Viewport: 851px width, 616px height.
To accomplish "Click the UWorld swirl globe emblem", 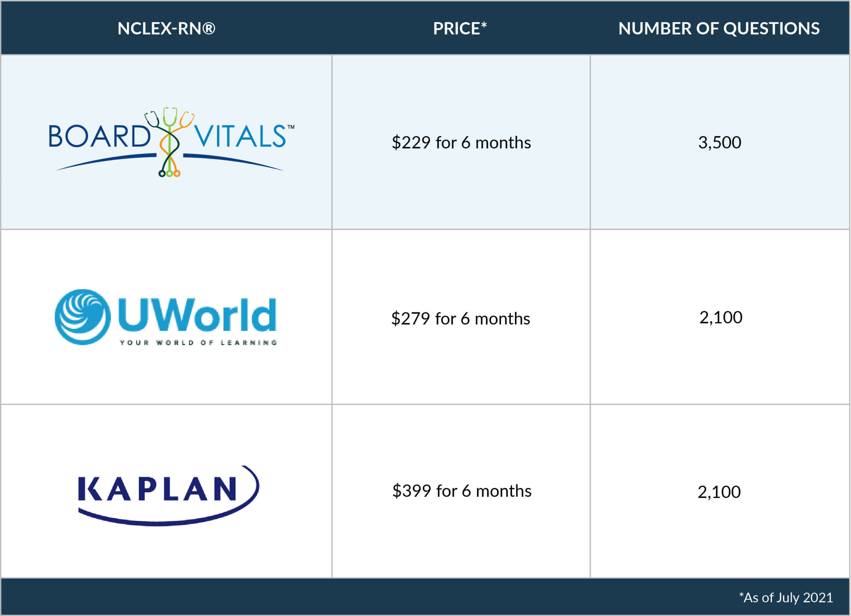I will (82, 317).
